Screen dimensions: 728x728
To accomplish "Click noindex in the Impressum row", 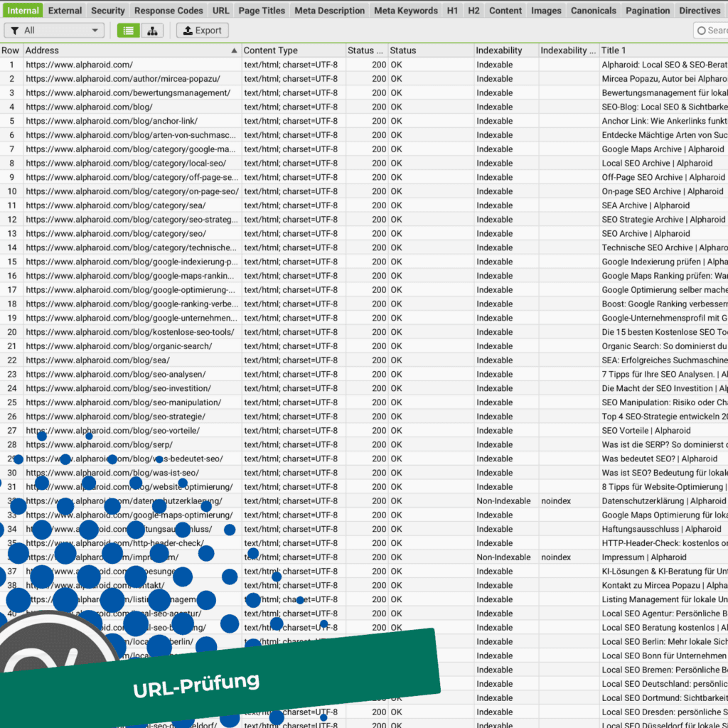I will coord(556,557).
